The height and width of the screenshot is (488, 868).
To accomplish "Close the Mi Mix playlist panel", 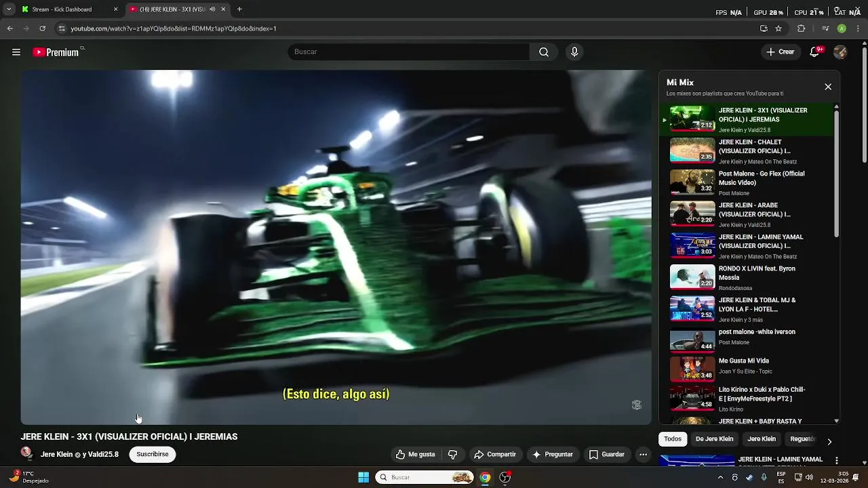I will pos(828,87).
